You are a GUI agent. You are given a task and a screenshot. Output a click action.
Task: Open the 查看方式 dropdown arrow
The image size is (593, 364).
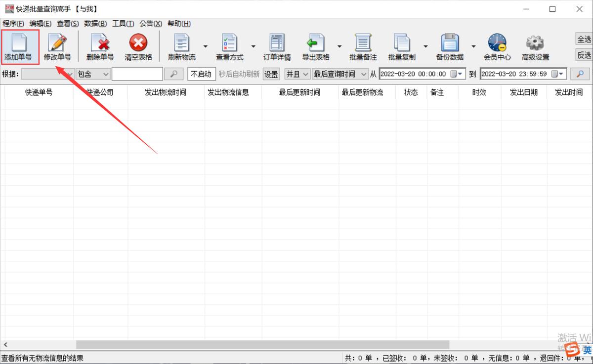253,47
